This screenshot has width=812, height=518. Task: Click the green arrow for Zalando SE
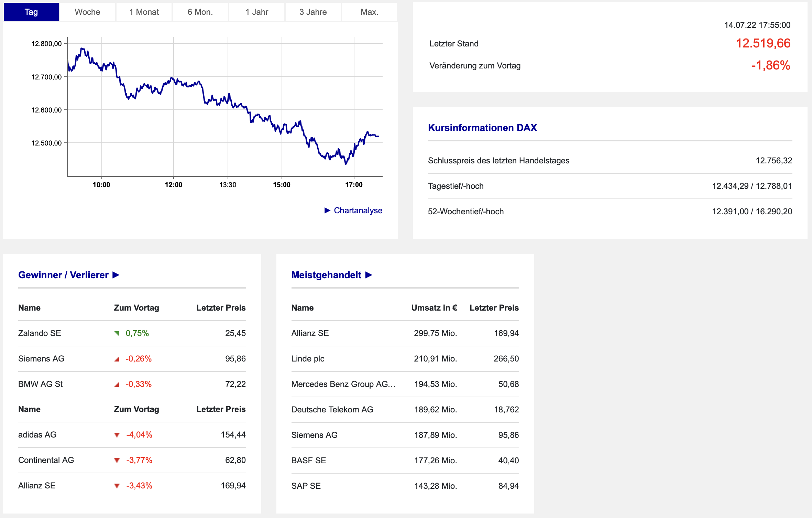[117, 333]
